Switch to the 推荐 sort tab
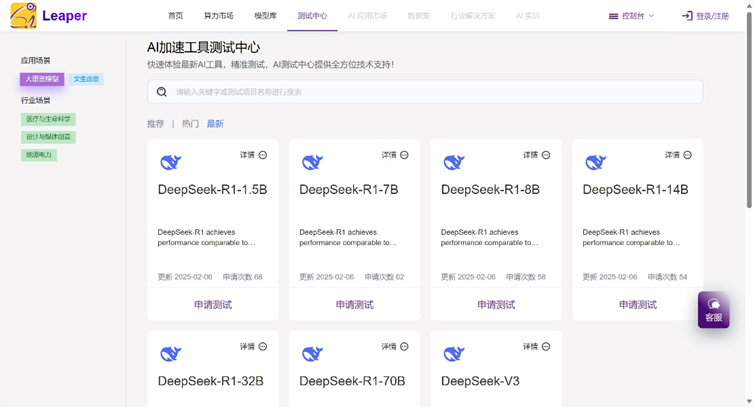753x407 pixels. click(155, 124)
